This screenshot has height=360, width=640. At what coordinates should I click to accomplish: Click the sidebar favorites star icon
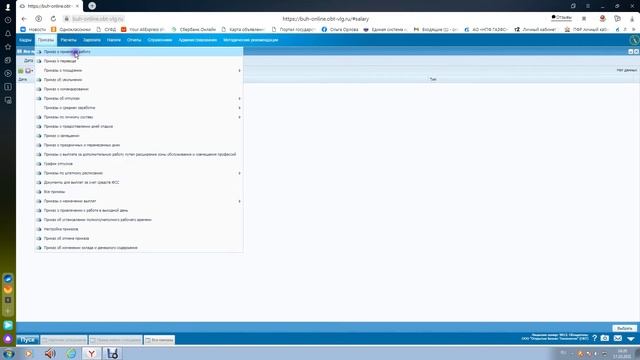[x=8, y=47]
